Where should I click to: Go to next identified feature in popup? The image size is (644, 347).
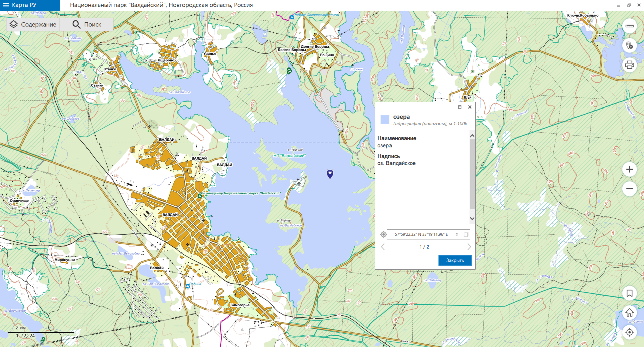[x=469, y=247]
